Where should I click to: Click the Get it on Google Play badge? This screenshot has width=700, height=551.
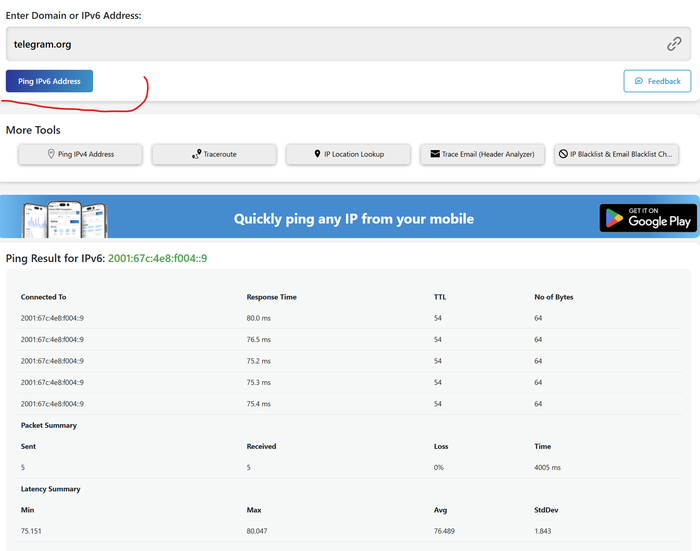tap(648, 218)
